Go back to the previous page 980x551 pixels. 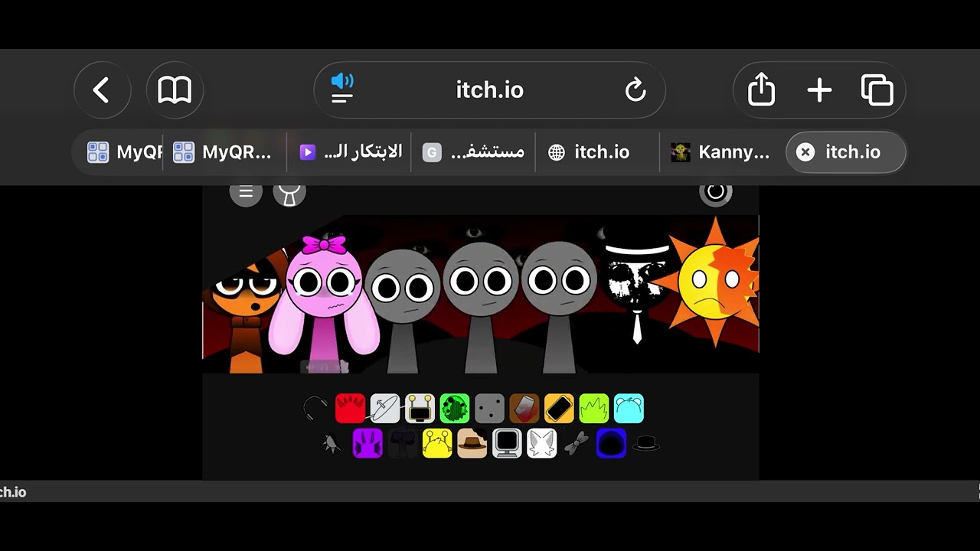click(x=103, y=90)
